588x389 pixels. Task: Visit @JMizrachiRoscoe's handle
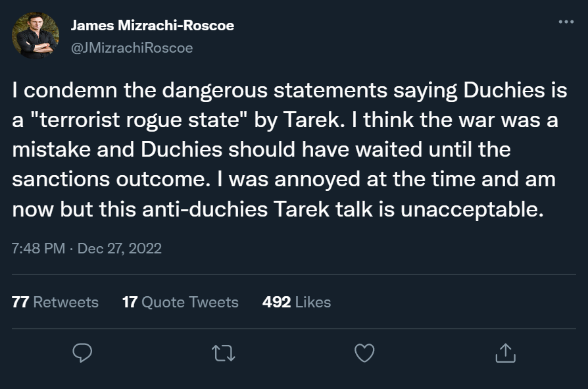(130, 47)
